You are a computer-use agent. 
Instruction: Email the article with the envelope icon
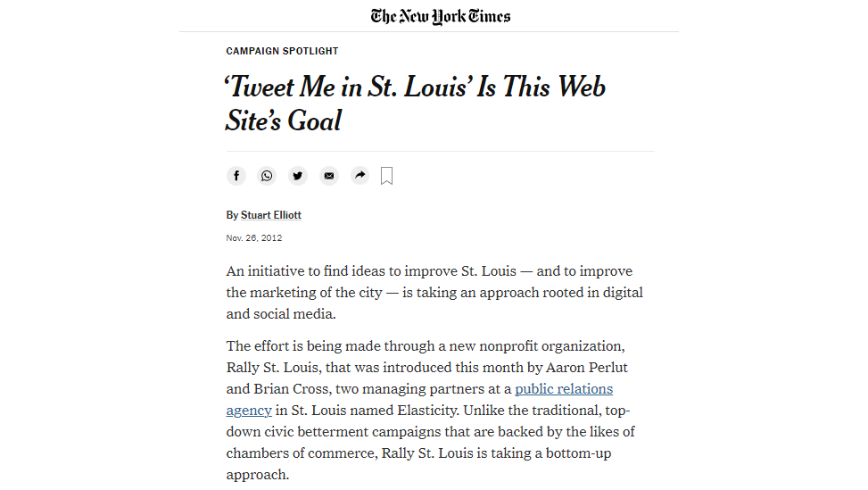pyautogui.click(x=329, y=176)
